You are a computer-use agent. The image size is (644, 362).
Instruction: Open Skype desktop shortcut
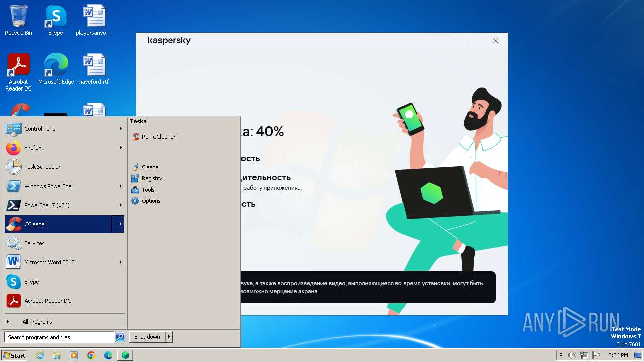[55, 20]
